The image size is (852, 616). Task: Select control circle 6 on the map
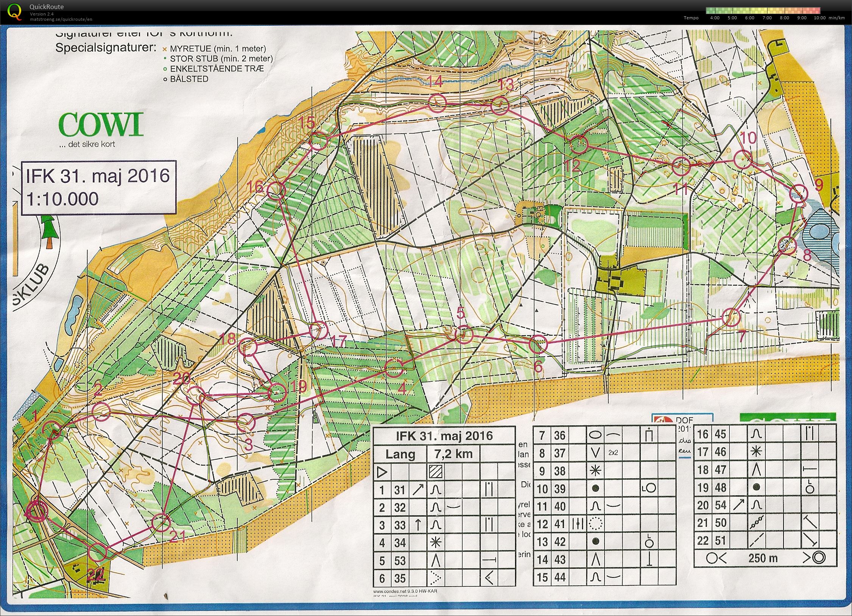tap(538, 344)
